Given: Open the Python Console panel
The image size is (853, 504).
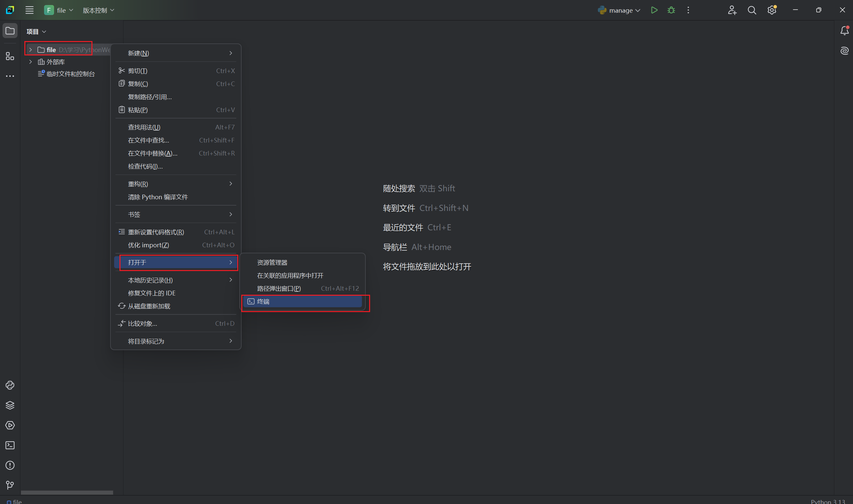Looking at the screenshot, I should pos(10,385).
